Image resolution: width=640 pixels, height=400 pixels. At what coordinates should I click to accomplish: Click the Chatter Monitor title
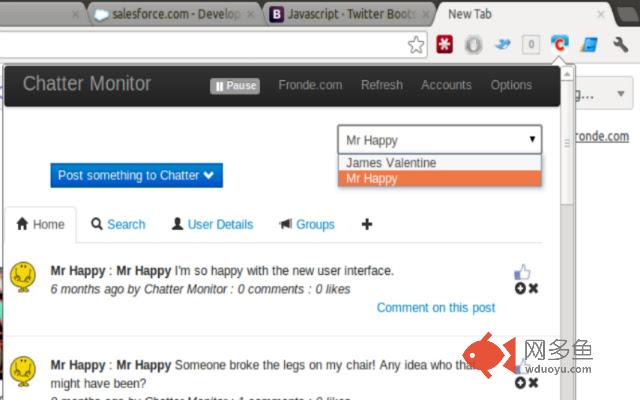[87, 84]
